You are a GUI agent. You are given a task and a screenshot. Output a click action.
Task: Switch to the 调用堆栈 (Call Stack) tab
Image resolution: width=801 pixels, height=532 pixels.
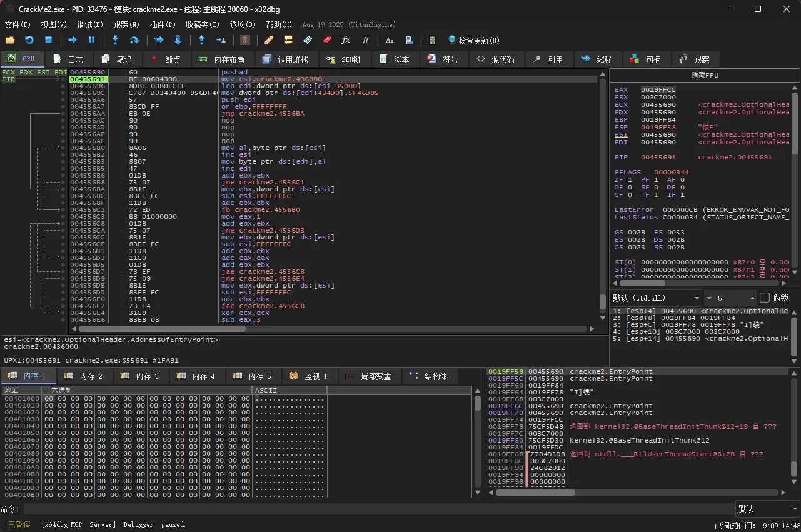[286, 59]
